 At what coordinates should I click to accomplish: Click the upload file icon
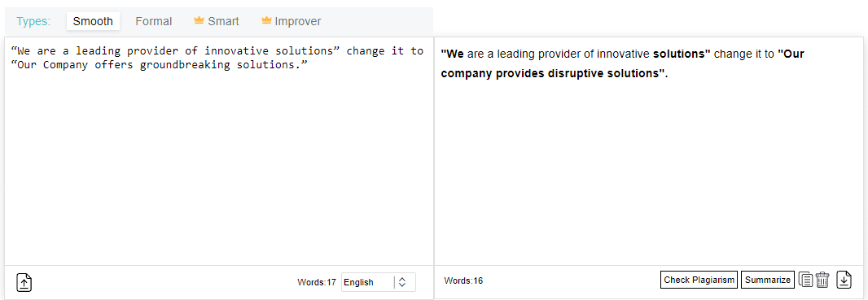point(24,282)
